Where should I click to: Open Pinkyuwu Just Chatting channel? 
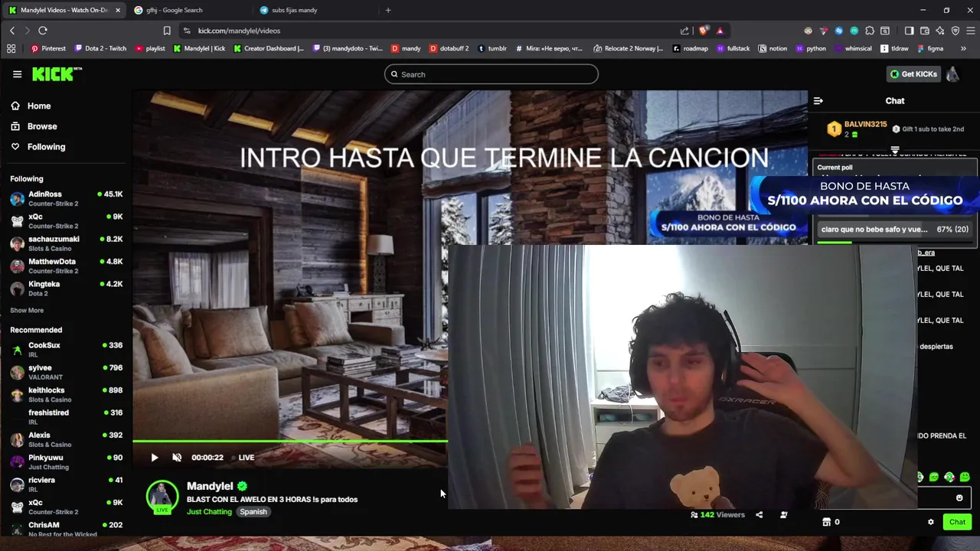[66, 462]
